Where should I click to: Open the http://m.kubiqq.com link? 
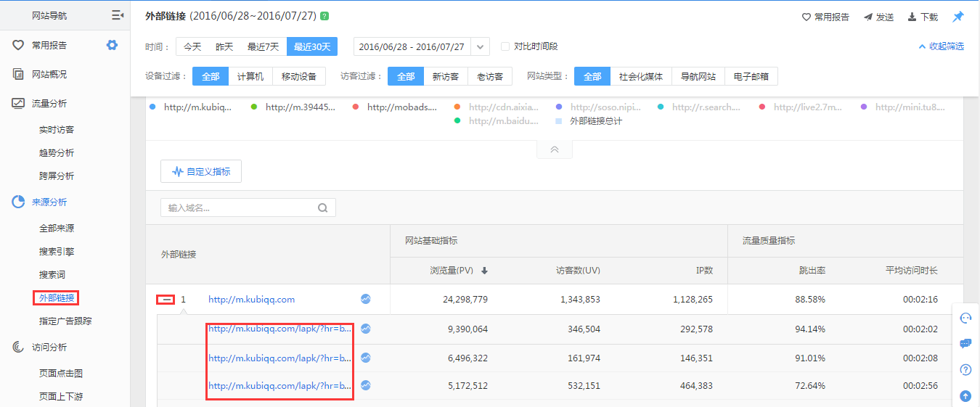[251, 299]
